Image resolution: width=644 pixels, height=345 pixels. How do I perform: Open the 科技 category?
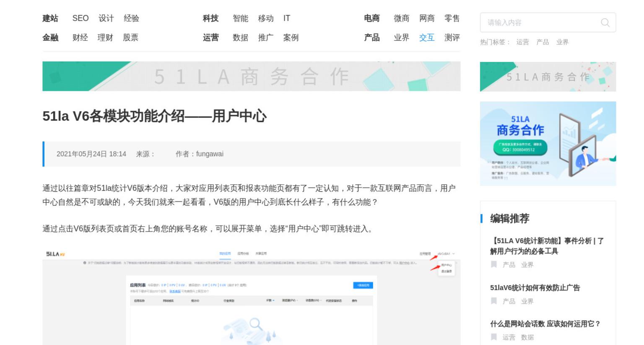pos(210,18)
